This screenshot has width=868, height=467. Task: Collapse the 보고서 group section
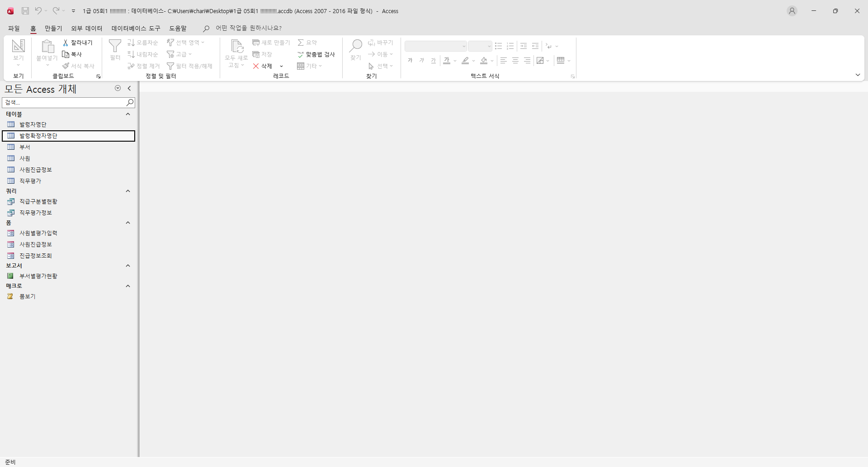click(x=128, y=266)
